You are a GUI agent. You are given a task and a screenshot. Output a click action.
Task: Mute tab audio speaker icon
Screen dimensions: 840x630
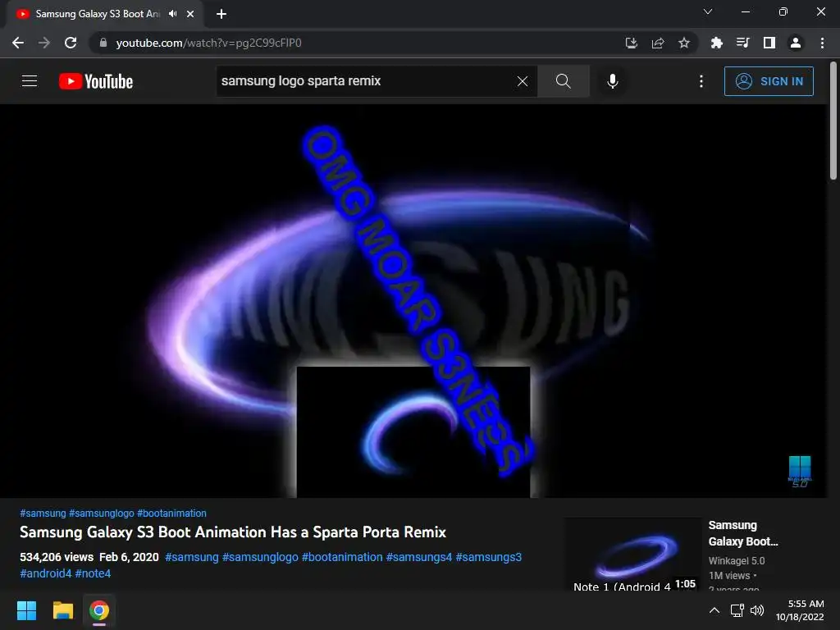pos(172,14)
